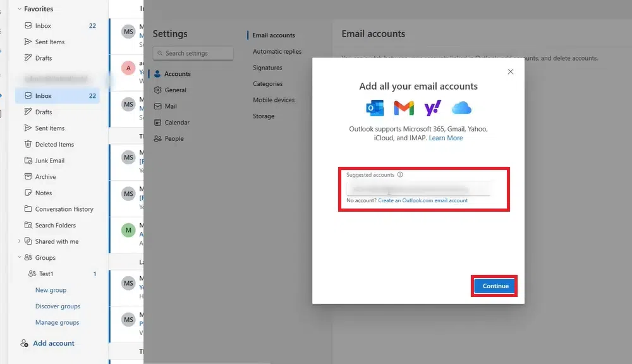Click the iCloud logo icon in dialog
Screen dimensions: 632x364
tap(461, 107)
